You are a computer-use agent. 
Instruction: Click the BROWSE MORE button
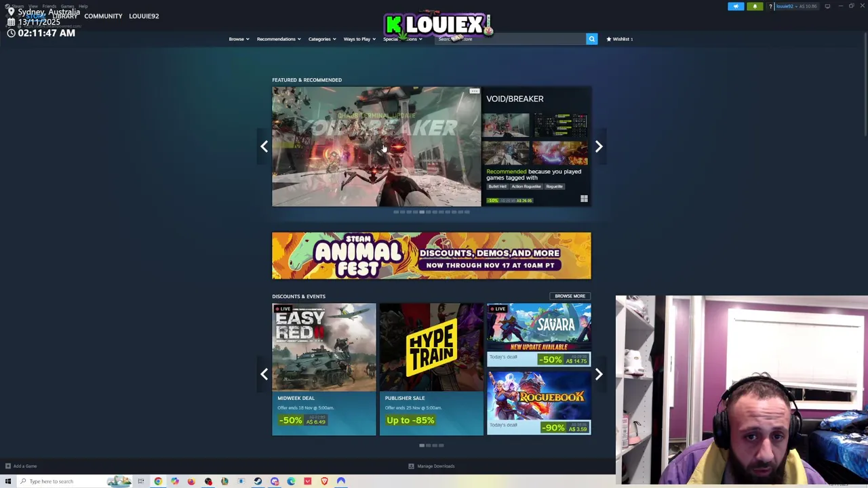pos(570,296)
